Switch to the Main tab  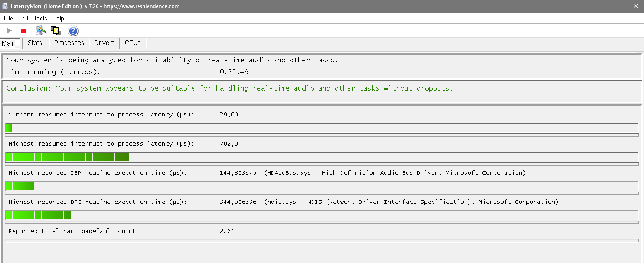(9, 43)
